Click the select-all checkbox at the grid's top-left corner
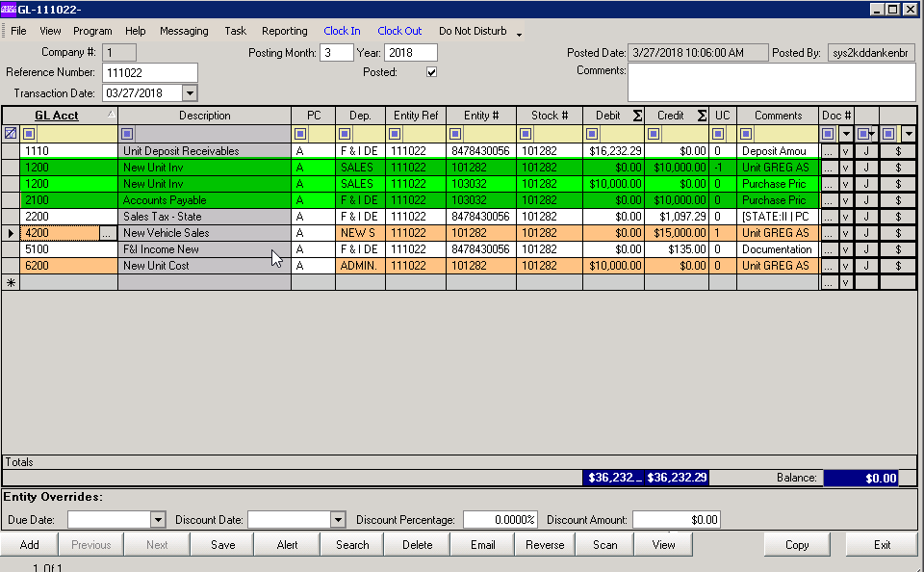Image resolution: width=924 pixels, height=572 pixels. pos(9,133)
